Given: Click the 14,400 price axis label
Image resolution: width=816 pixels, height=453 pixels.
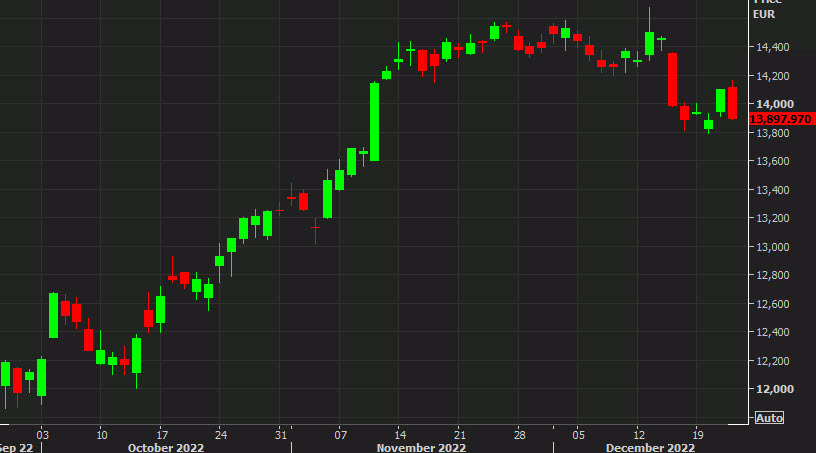Looking at the screenshot, I should click(x=772, y=47).
